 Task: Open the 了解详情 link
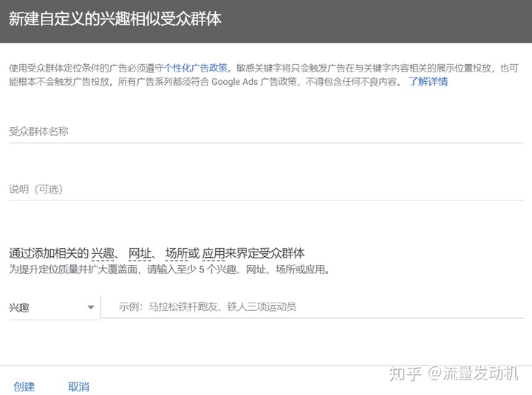428,82
